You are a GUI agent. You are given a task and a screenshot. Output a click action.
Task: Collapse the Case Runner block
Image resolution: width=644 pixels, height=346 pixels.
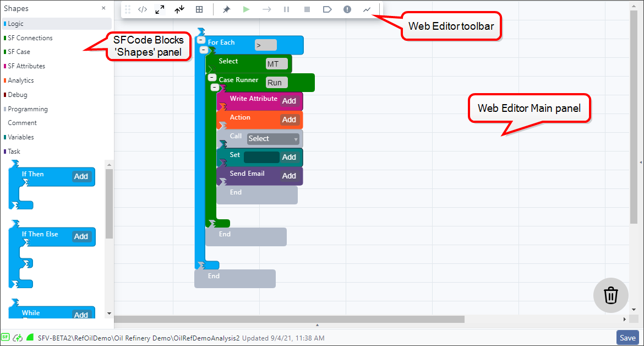(x=212, y=78)
